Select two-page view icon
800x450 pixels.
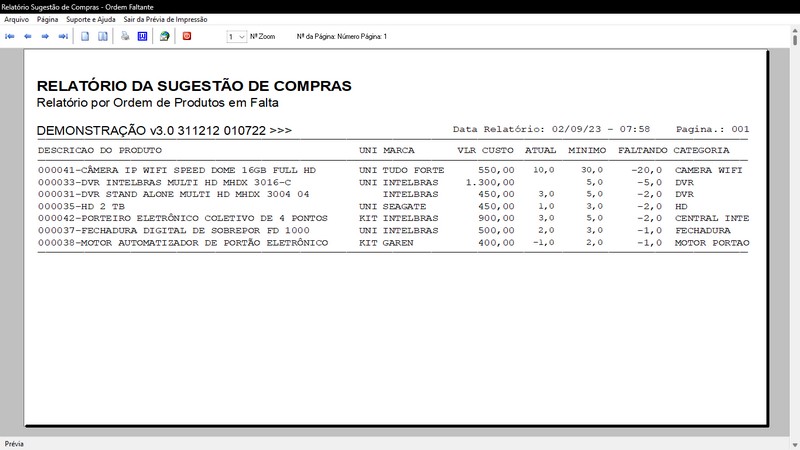(x=103, y=36)
